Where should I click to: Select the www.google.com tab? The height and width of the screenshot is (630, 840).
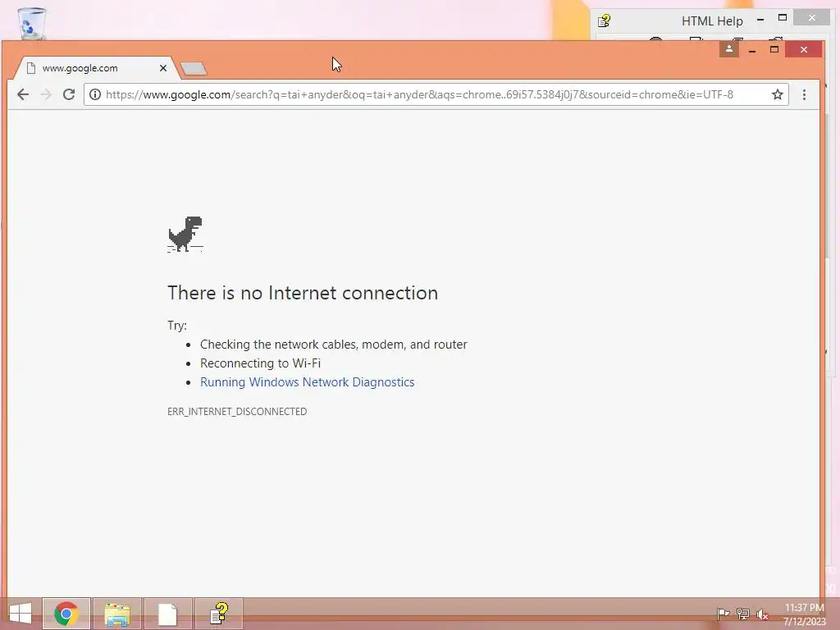[x=94, y=68]
